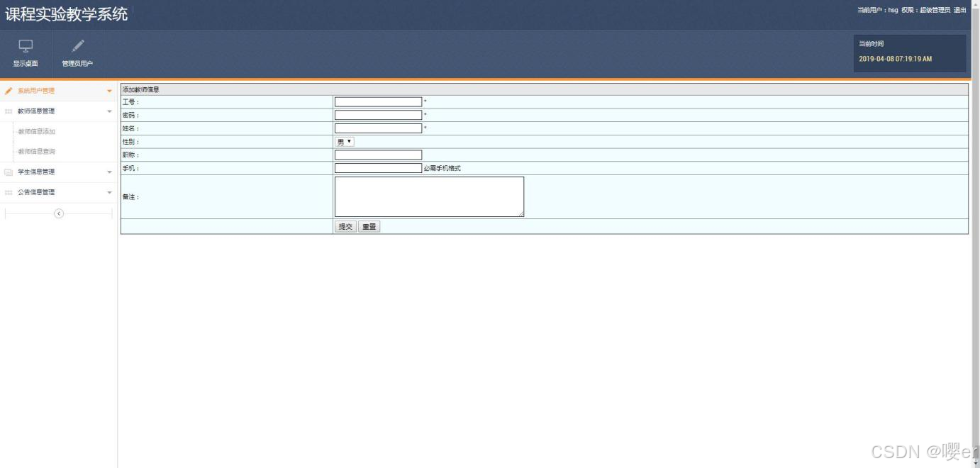Submit the form with 提交 button
Screen dimensions: 980x468
tap(345, 227)
